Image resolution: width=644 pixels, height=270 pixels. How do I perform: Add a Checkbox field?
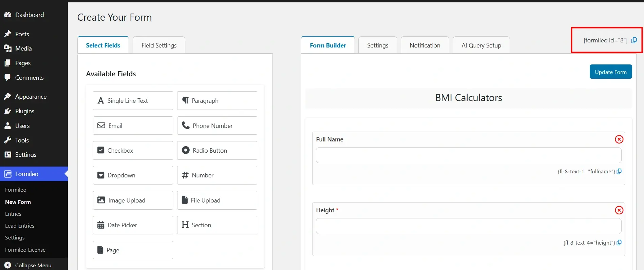coord(133,151)
